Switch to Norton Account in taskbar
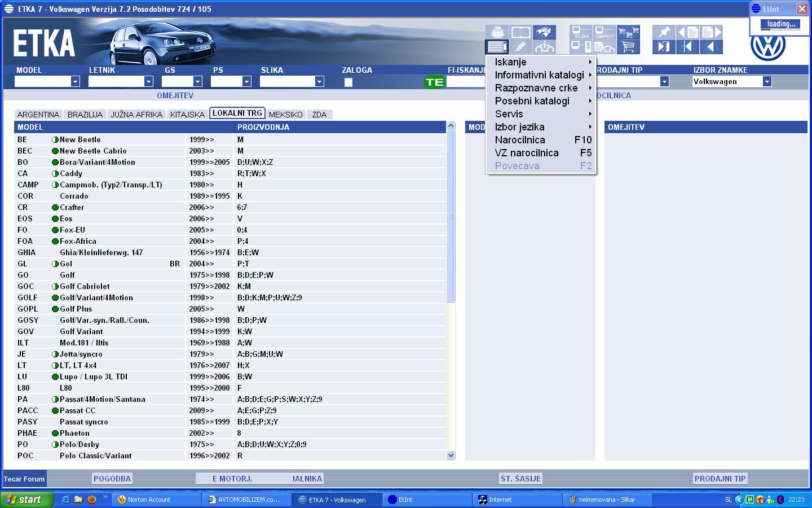Viewport: 812px width, 508px height. tap(156, 500)
